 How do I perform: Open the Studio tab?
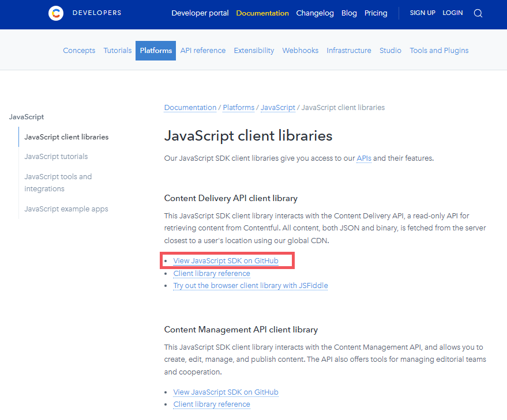(x=390, y=50)
